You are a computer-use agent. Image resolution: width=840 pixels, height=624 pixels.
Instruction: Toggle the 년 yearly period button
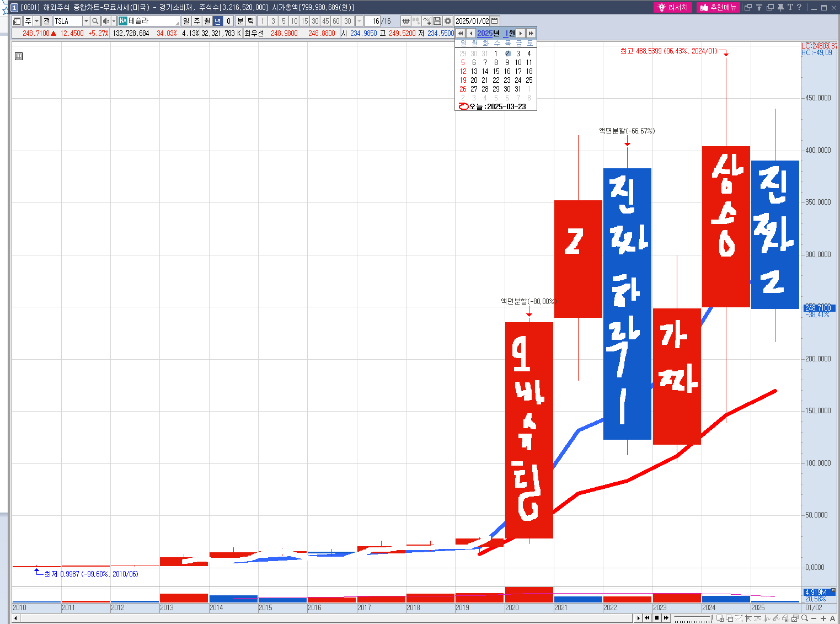click(217, 21)
